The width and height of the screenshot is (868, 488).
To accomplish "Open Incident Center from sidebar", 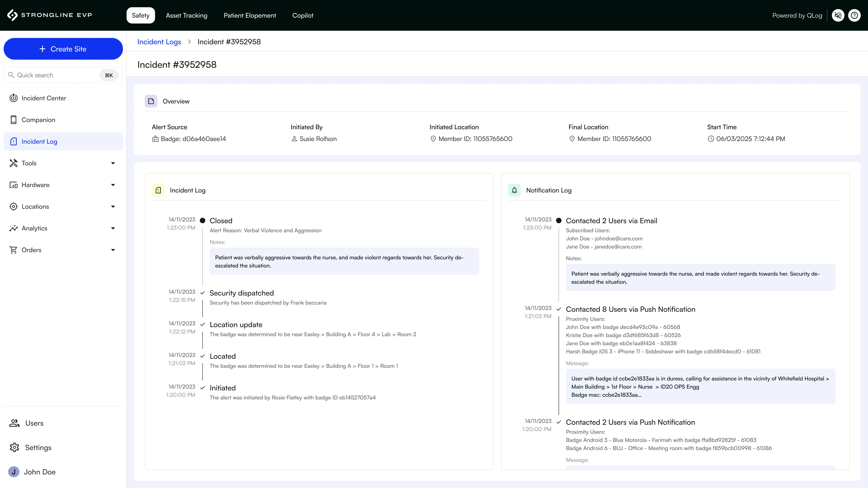I will click(x=44, y=98).
